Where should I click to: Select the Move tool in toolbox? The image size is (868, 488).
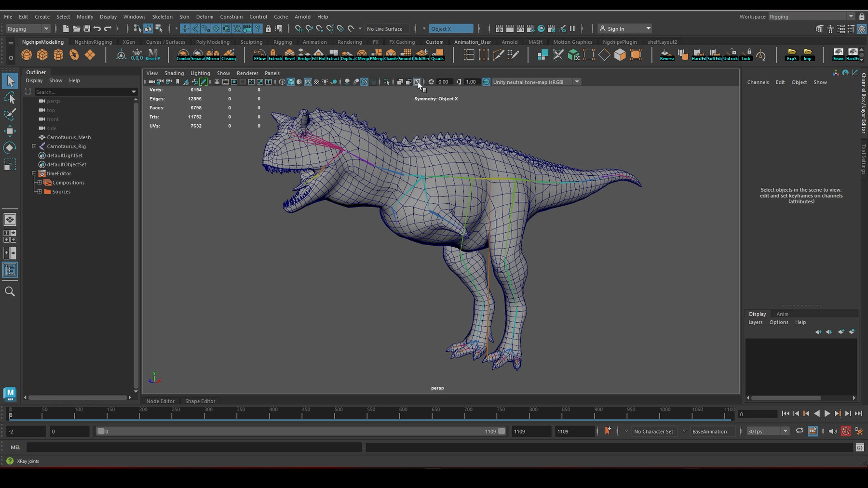click(10, 131)
